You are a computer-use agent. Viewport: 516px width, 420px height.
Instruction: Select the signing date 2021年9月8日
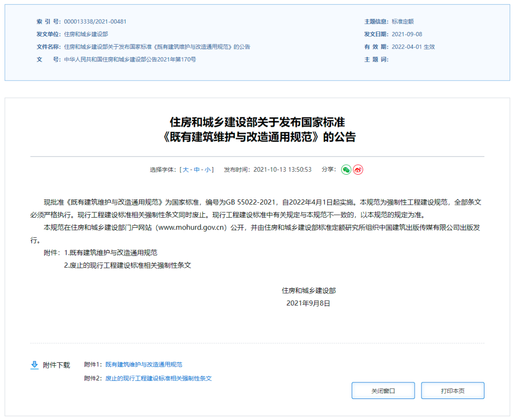tap(308, 303)
